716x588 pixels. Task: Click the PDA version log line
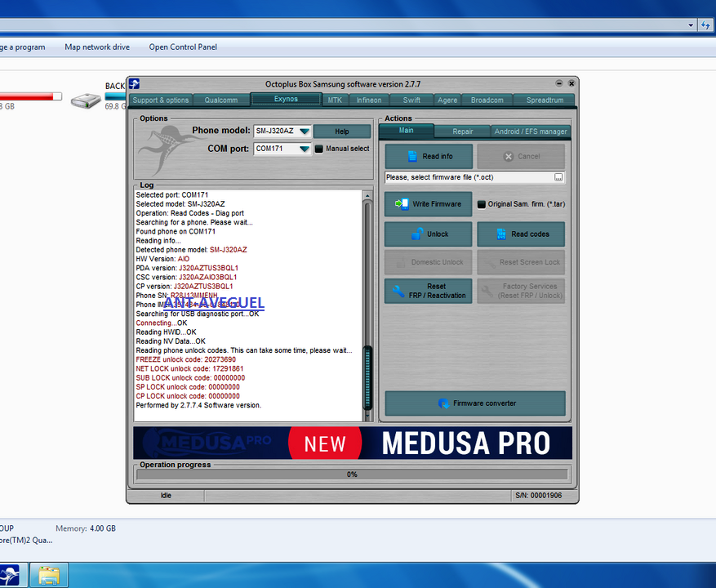[x=187, y=268]
